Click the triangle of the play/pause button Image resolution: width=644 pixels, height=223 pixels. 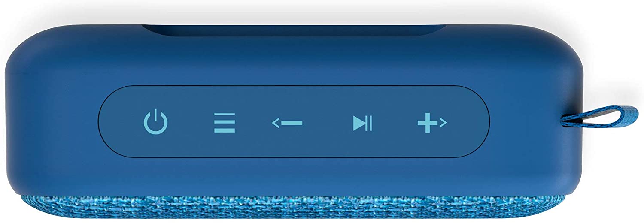[359, 123]
